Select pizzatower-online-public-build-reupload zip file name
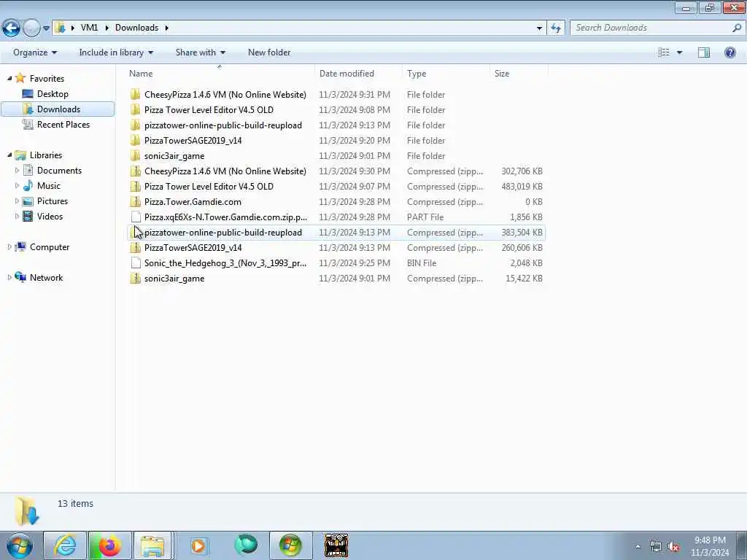Screen dimensions: 747x560 [223, 233]
